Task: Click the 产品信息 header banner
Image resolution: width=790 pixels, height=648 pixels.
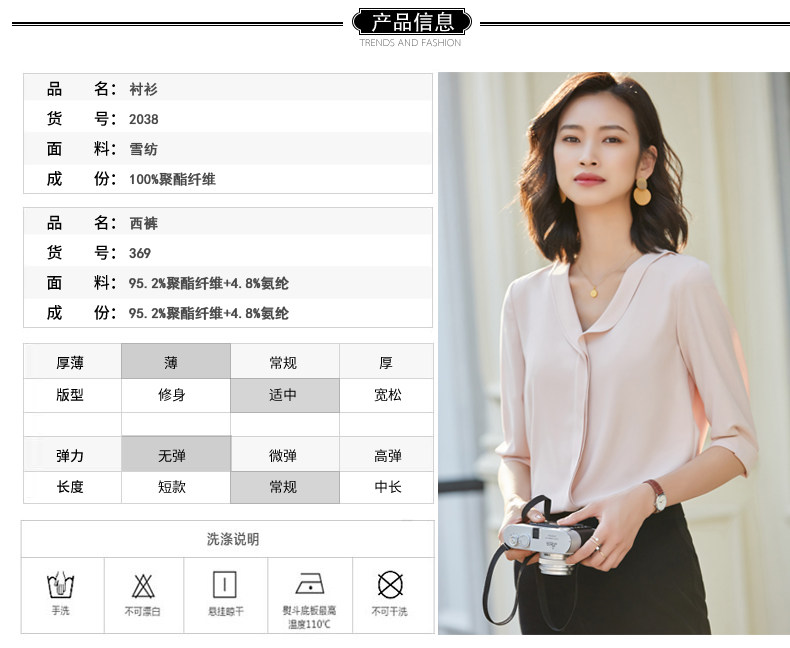Action: pos(411,21)
